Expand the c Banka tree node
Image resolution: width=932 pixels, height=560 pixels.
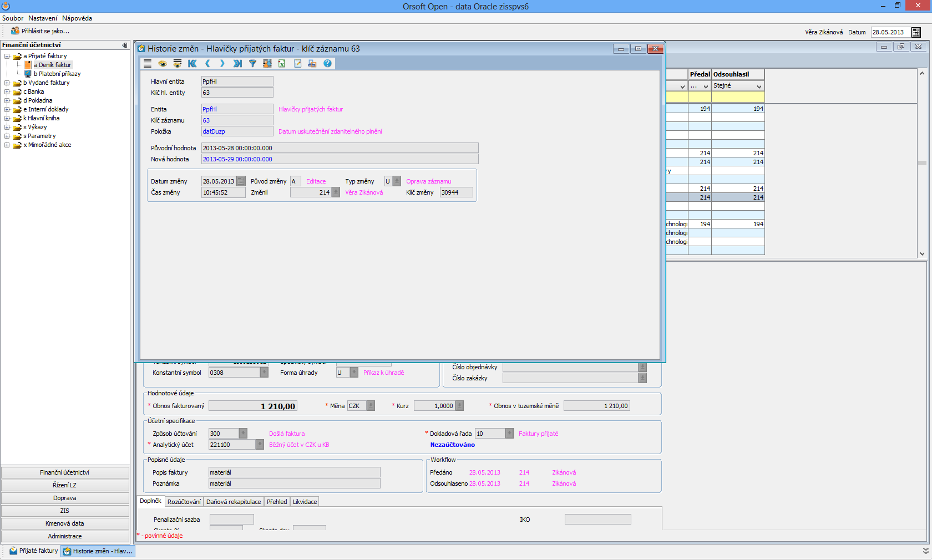(x=7, y=91)
